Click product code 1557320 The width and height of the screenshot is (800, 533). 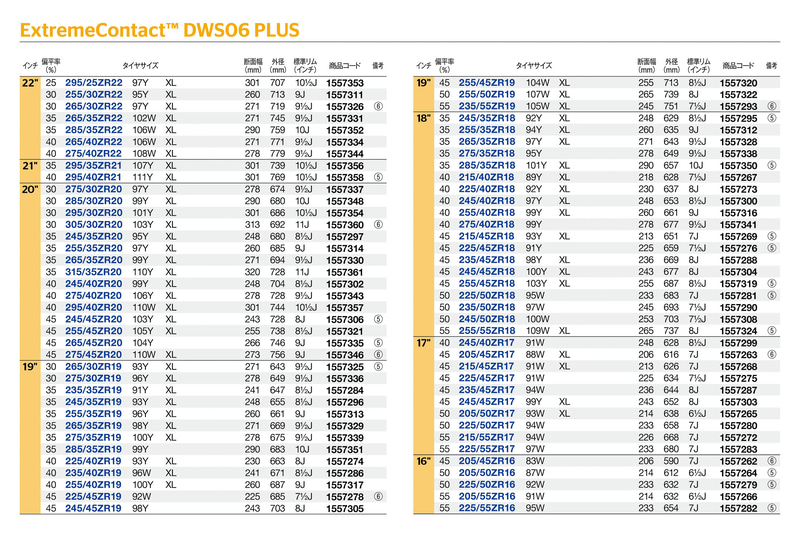738,83
